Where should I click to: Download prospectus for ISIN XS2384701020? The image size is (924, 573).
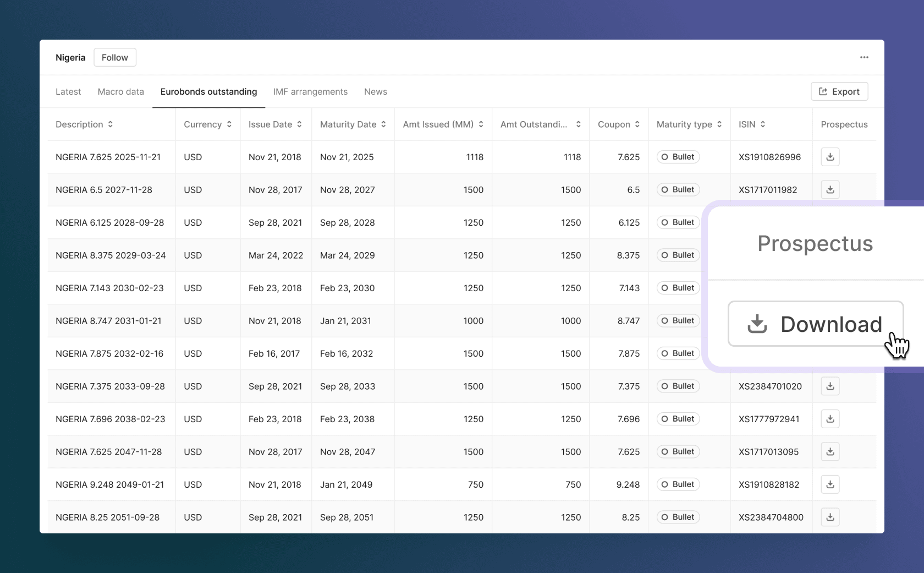point(830,386)
